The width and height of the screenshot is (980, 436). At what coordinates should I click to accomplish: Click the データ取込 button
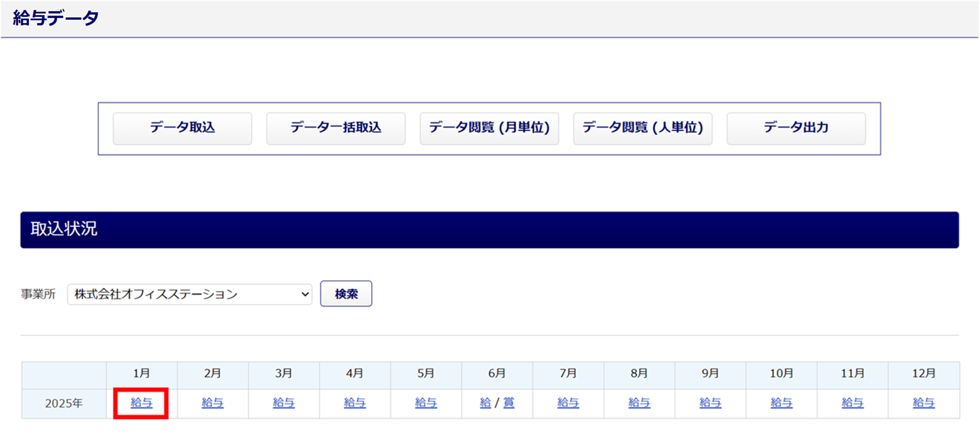(182, 128)
